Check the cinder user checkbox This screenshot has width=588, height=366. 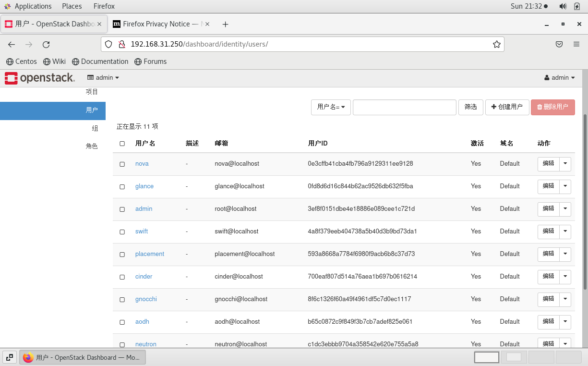(x=122, y=277)
